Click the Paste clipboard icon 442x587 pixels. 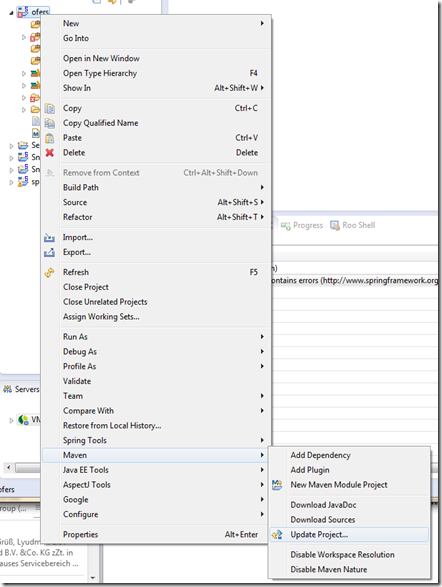[x=49, y=138]
